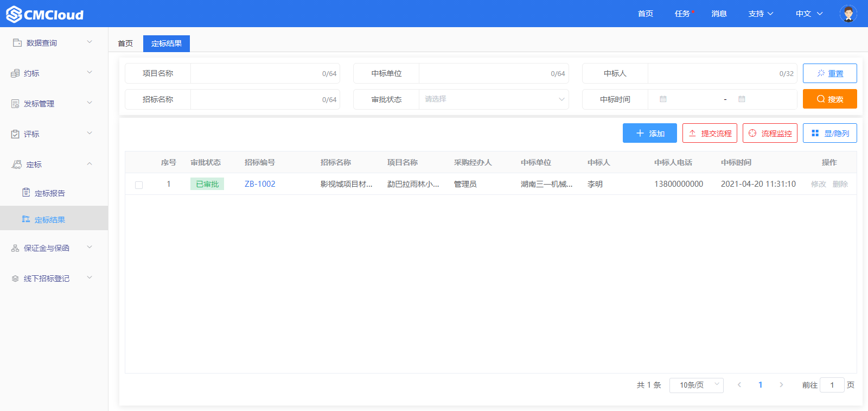Expand the 保证金与保函 chevron
Image resolution: width=868 pixels, height=411 pixels.
tap(90, 247)
